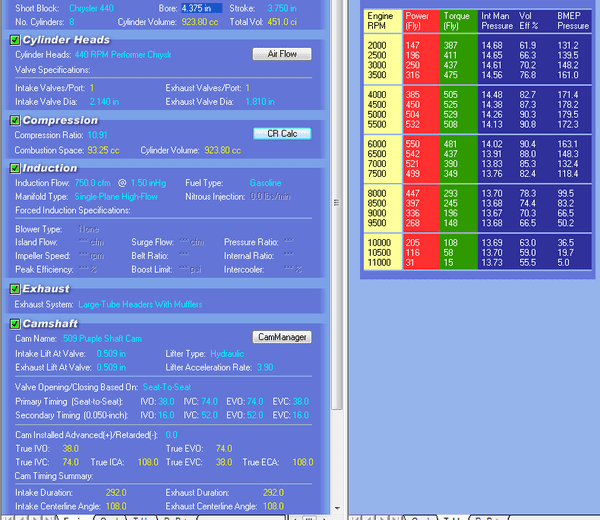Click the left panel vertical scrollbar
Viewport: 600px width, 520px height.
(x=336, y=250)
